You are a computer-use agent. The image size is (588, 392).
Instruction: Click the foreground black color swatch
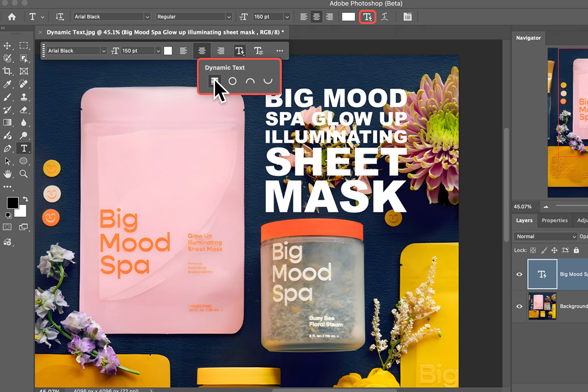pos(12,202)
